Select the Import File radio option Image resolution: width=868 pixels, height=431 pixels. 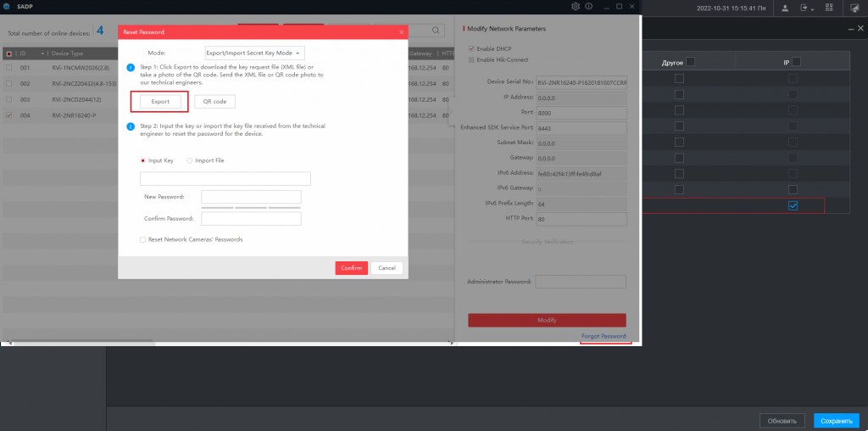coord(190,160)
